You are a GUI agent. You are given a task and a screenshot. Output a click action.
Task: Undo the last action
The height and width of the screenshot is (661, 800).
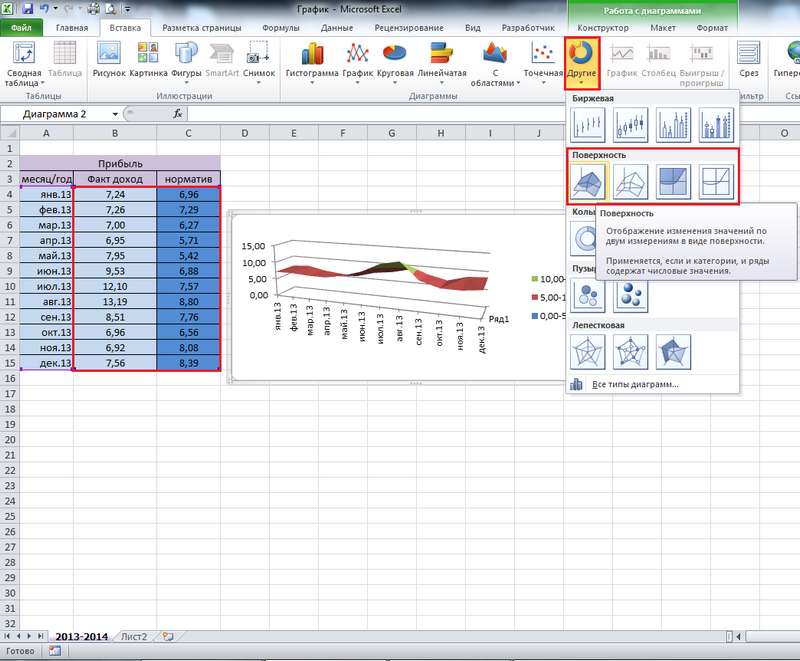44,9
